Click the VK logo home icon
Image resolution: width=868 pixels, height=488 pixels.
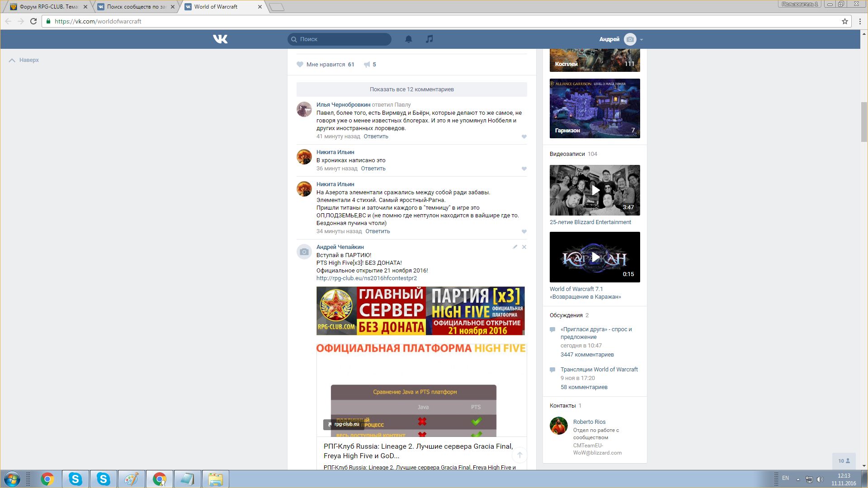(220, 39)
